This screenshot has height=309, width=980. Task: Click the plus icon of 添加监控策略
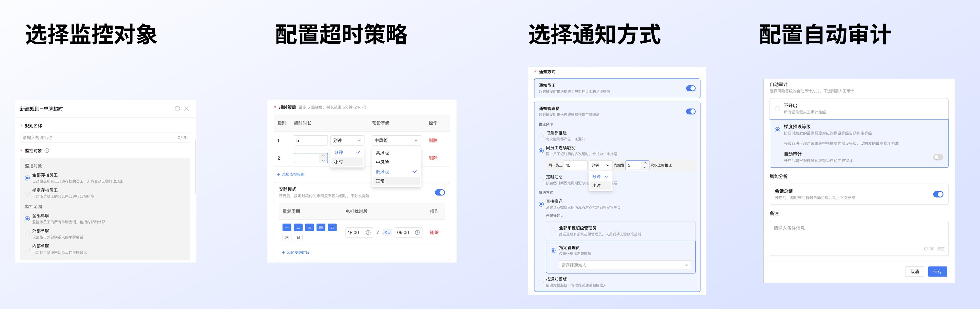coord(278,175)
